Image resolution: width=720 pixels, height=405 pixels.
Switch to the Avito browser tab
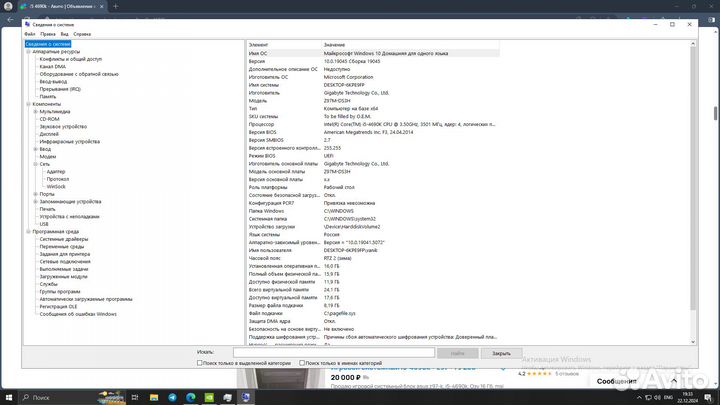click(62, 6)
